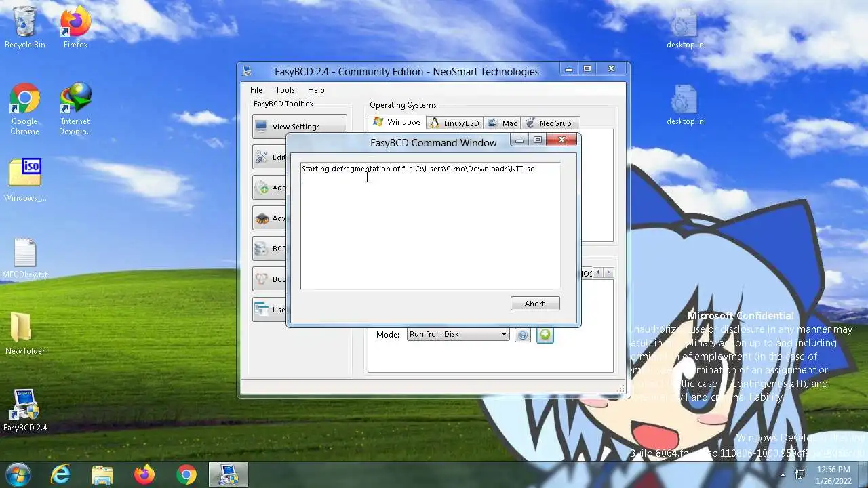
Task: Click the View Settings monitor icon
Action: pyautogui.click(x=262, y=127)
